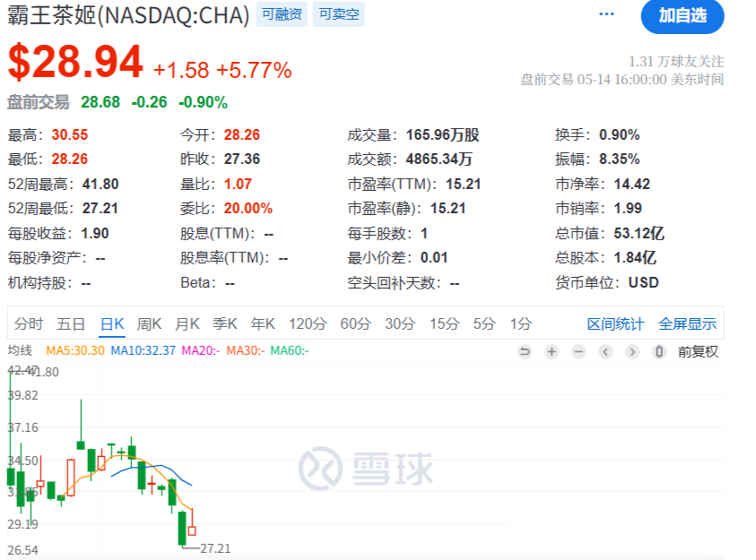Switch to 60分 interval tab
The height and width of the screenshot is (560, 756).
click(356, 323)
